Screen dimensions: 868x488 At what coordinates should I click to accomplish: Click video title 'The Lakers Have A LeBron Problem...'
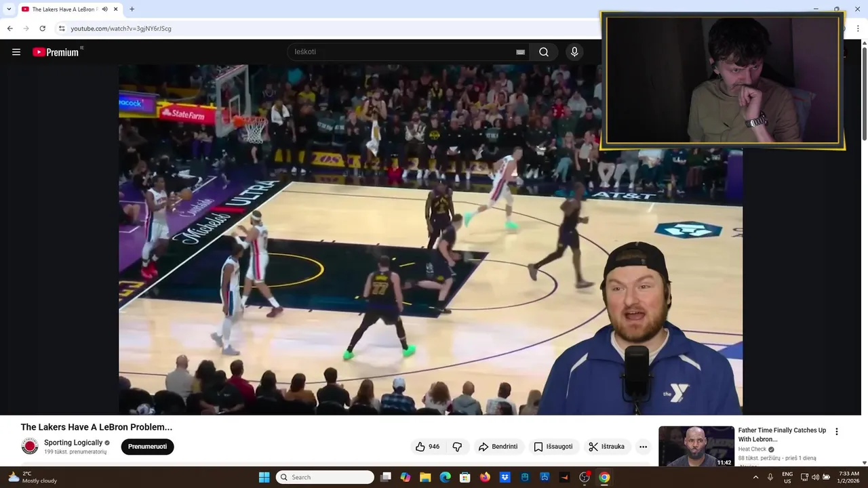[x=96, y=427]
